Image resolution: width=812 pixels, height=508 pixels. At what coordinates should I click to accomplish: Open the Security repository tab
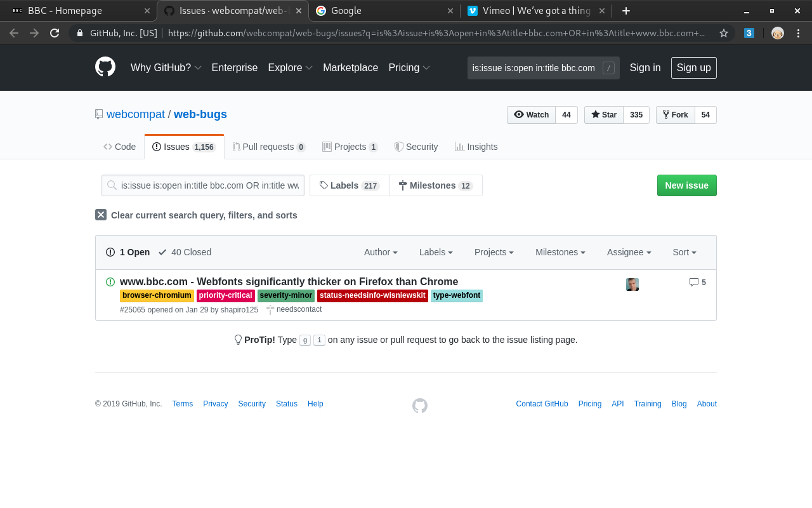416,147
